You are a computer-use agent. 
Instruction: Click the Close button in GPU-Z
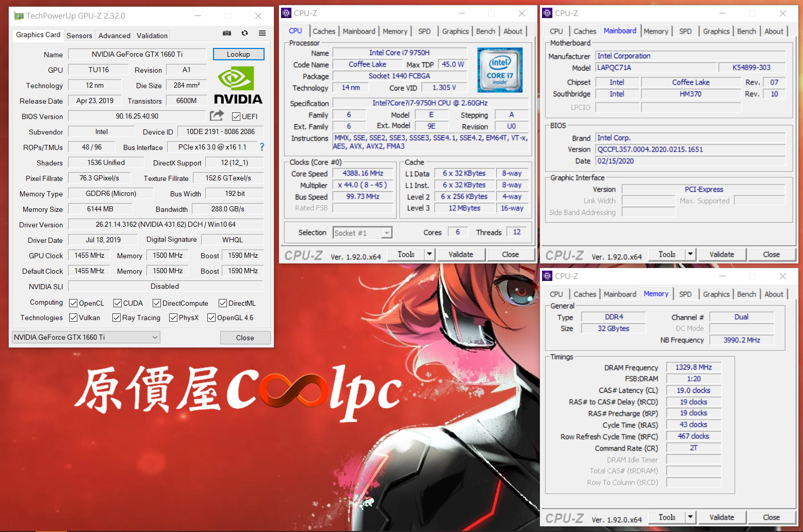pos(245,338)
